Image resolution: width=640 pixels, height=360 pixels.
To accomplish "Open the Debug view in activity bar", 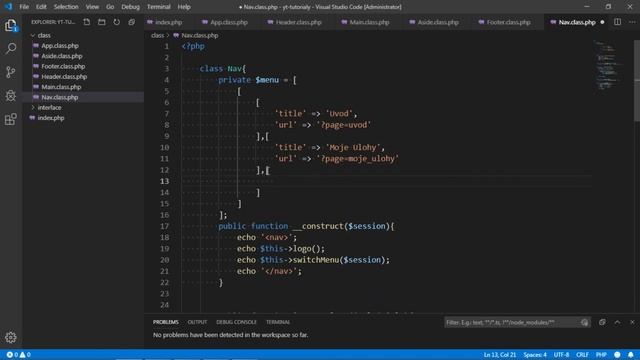I will pos(11,96).
